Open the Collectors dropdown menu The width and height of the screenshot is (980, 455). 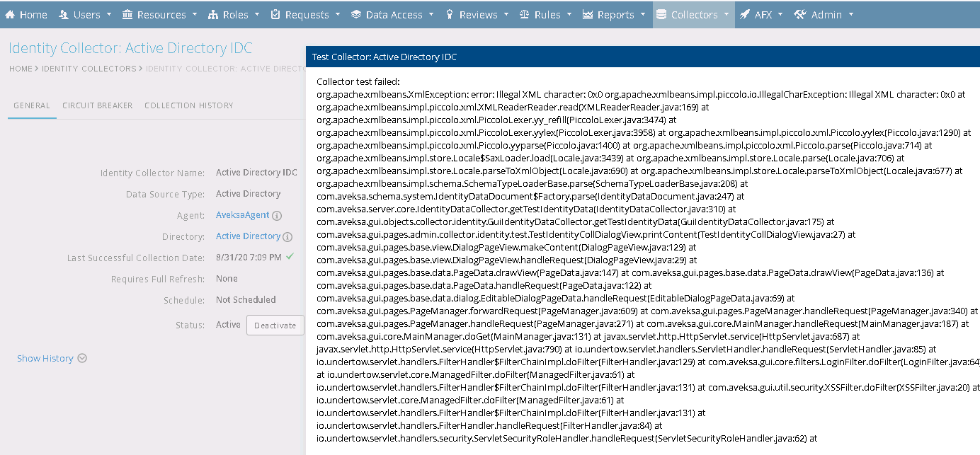pyautogui.click(x=693, y=15)
